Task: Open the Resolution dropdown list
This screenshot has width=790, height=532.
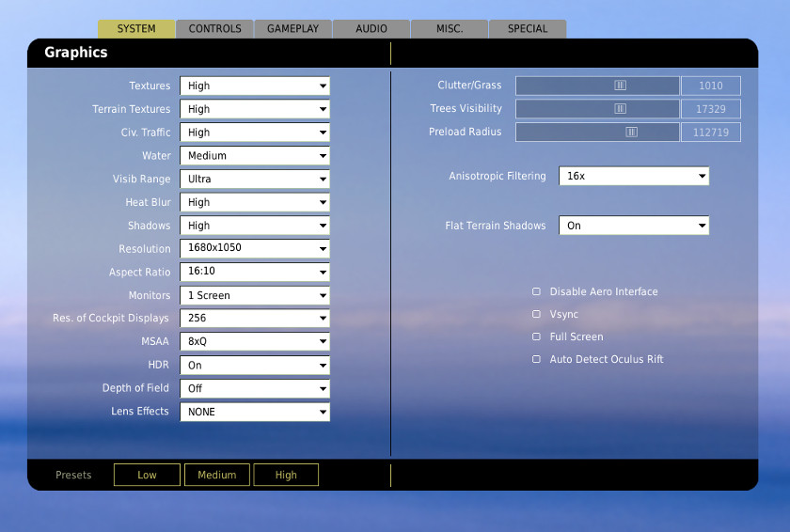Action: pyautogui.click(x=255, y=249)
